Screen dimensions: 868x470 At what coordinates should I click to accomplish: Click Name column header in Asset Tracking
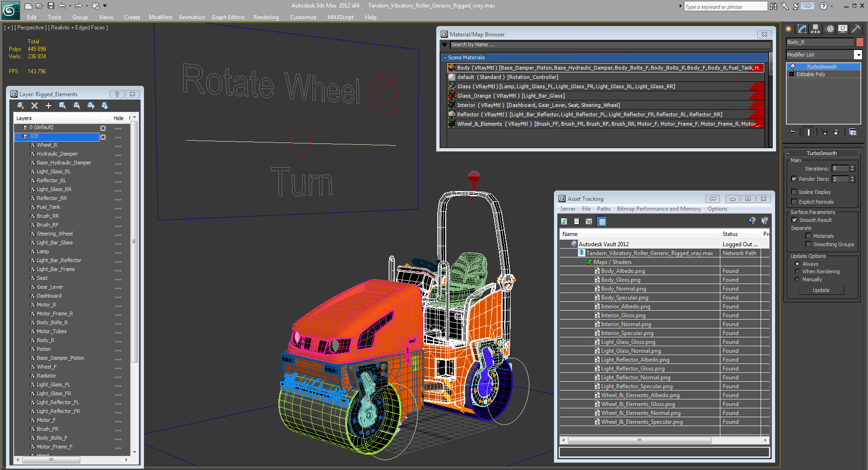(x=640, y=234)
